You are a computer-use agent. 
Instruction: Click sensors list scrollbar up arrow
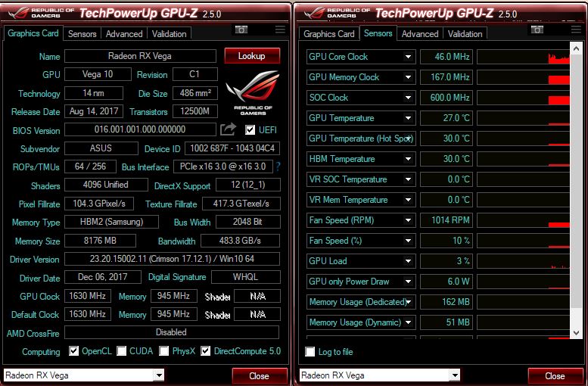coord(576,48)
